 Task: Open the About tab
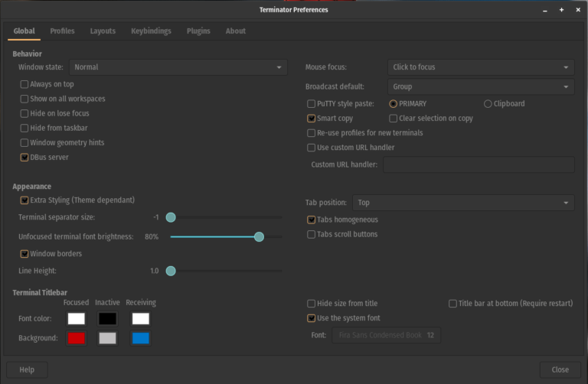[x=236, y=31]
